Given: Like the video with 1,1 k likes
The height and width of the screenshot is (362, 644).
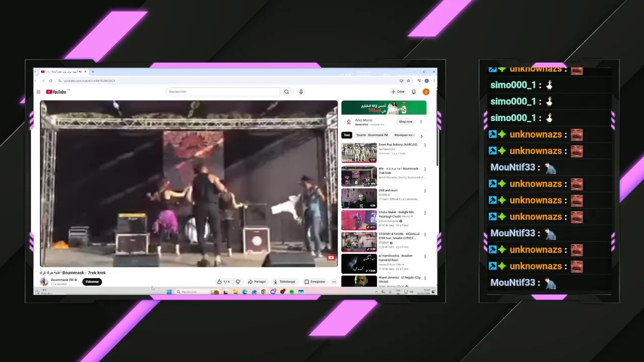Looking at the screenshot, I should click(223, 282).
